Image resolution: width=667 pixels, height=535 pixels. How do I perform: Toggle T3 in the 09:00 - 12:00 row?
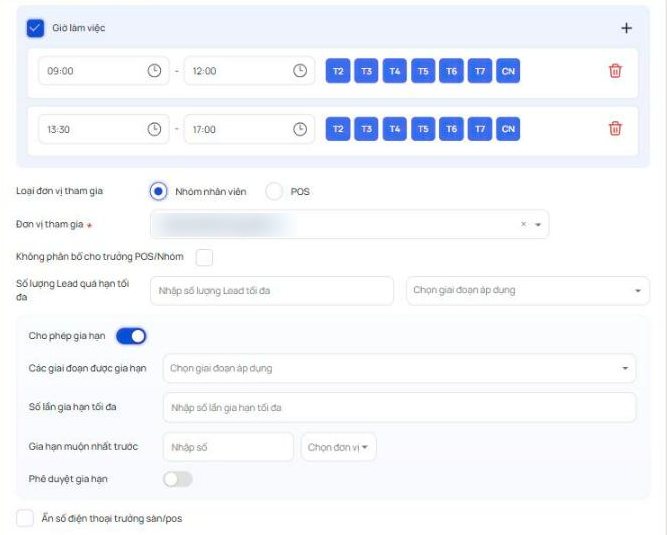pyautogui.click(x=366, y=71)
